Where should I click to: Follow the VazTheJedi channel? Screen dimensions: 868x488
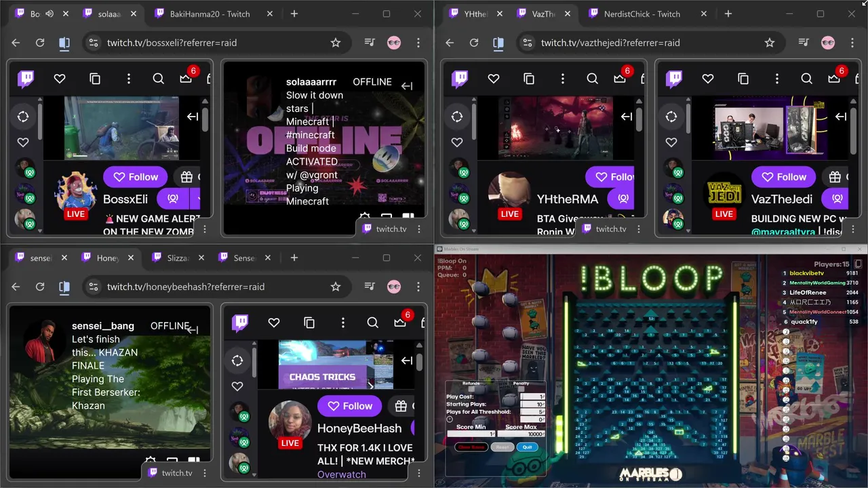coord(784,177)
